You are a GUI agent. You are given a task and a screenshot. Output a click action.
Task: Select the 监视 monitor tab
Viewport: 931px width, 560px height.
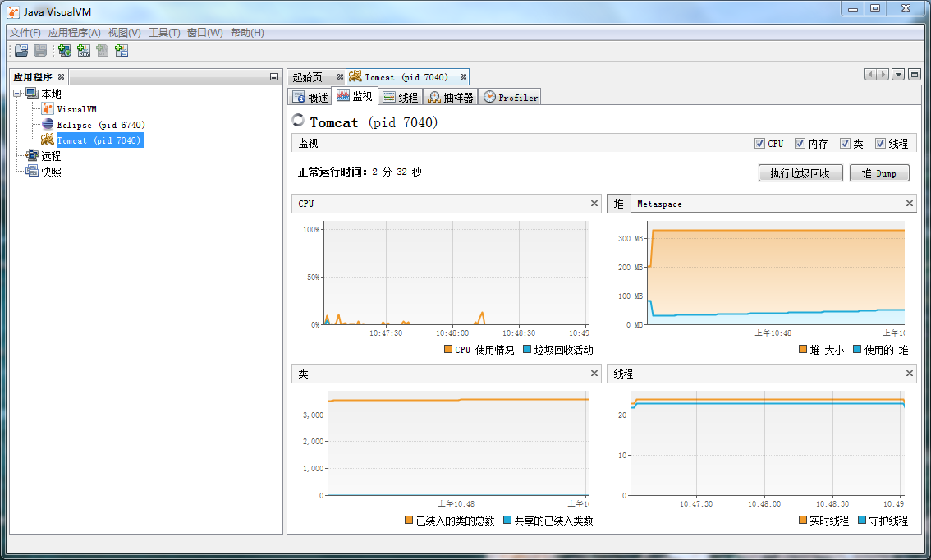[355, 96]
